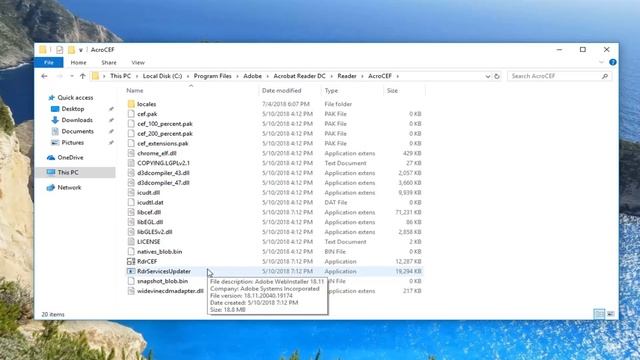Open the Explorer help icon
The height and width of the screenshot is (360, 640).
(613, 62)
